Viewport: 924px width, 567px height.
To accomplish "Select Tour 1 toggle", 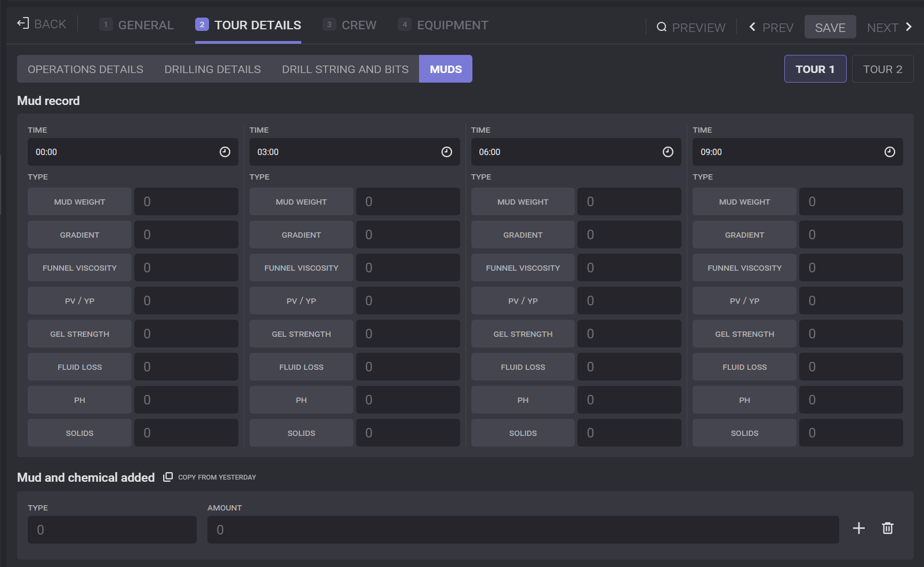I will pos(815,69).
